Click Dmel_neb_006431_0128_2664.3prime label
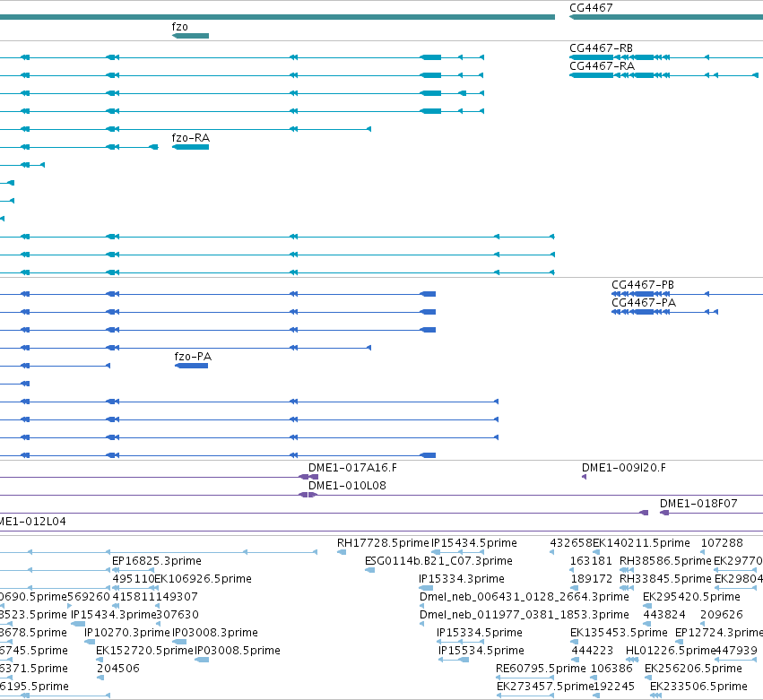The height and width of the screenshot is (700, 763). click(525, 597)
